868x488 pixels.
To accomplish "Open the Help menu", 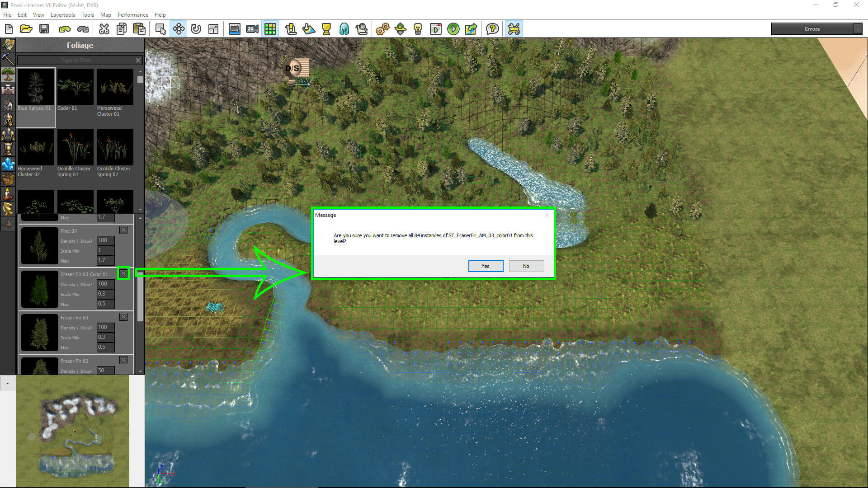I will click(x=160, y=15).
